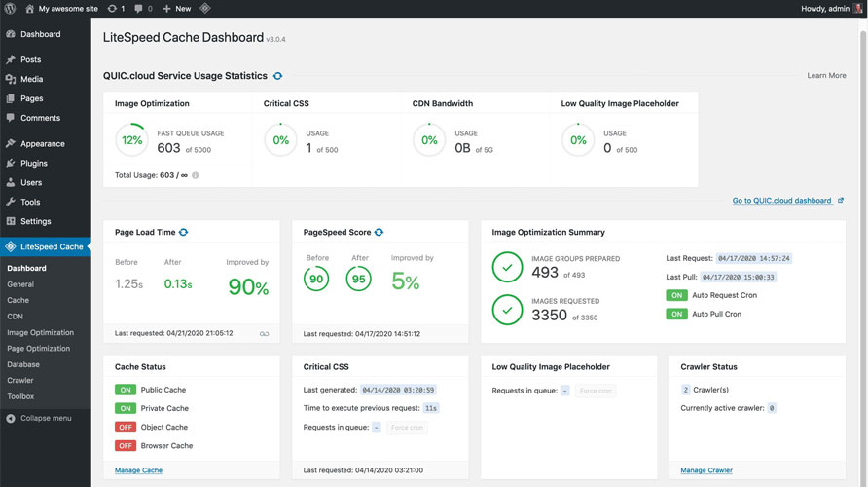Open Database submenu item

[x=23, y=364]
